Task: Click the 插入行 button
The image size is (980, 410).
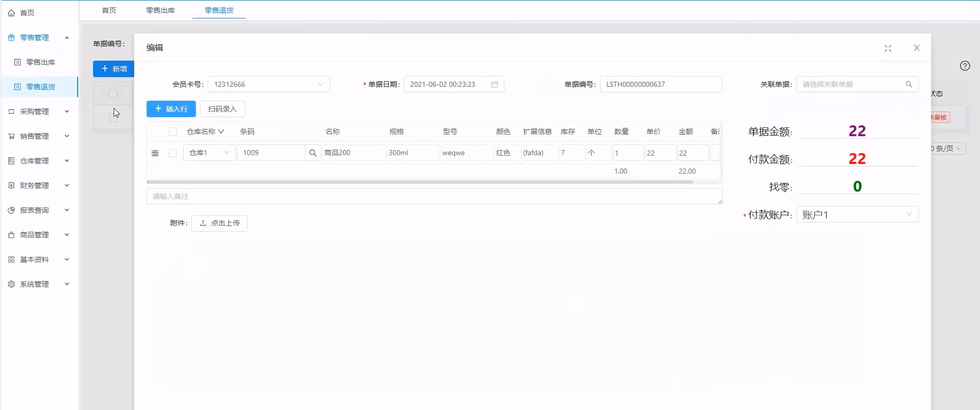Action: pos(171,109)
